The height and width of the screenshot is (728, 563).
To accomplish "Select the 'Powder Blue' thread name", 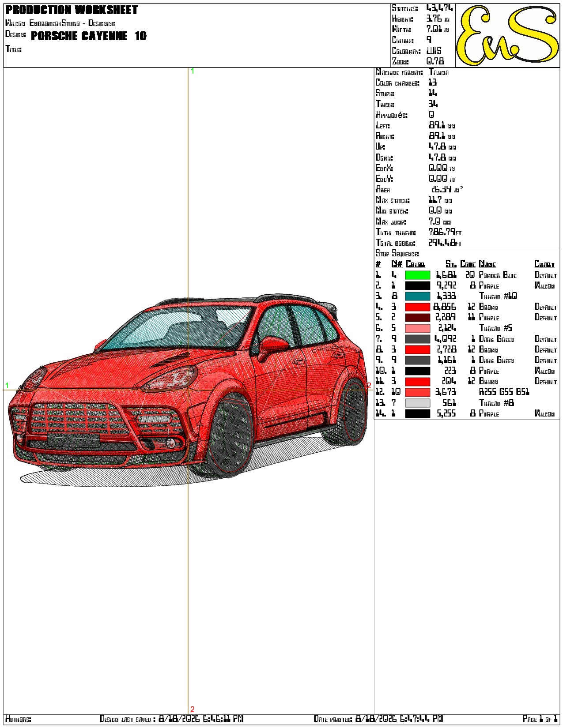I will pos(498,275).
